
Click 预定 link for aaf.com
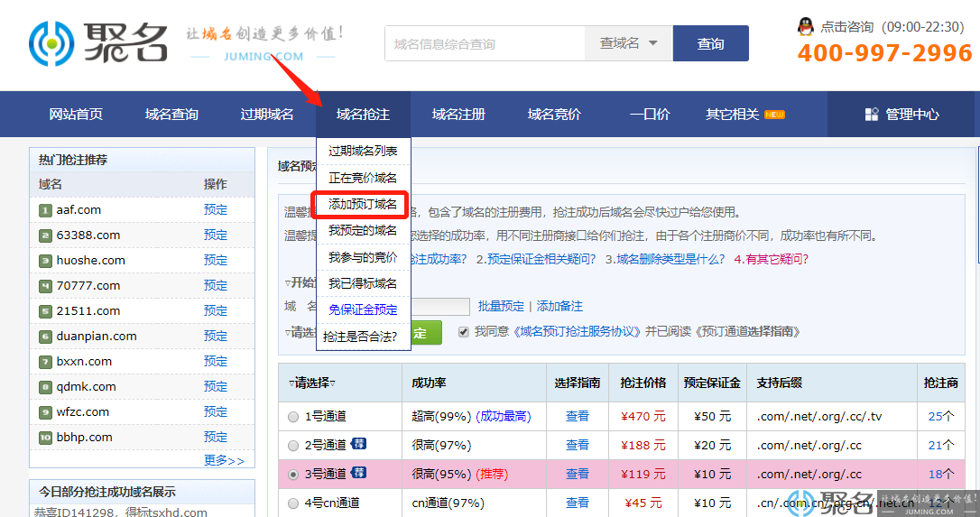tap(216, 210)
